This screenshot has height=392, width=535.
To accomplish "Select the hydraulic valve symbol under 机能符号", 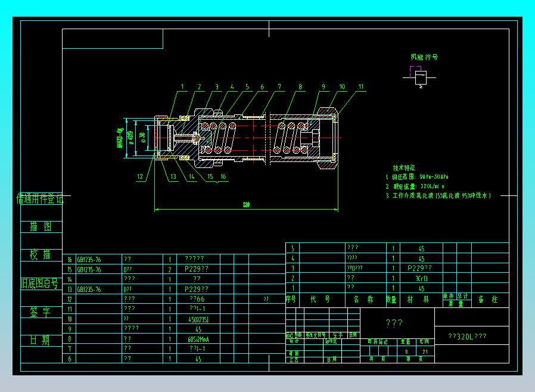I will click(x=419, y=77).
